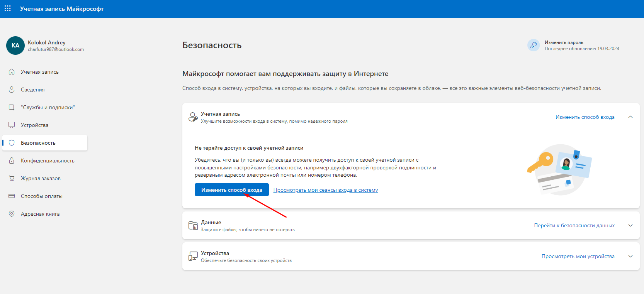Click the KA profile avatar
644x294 pixels.
coord(15,46)
